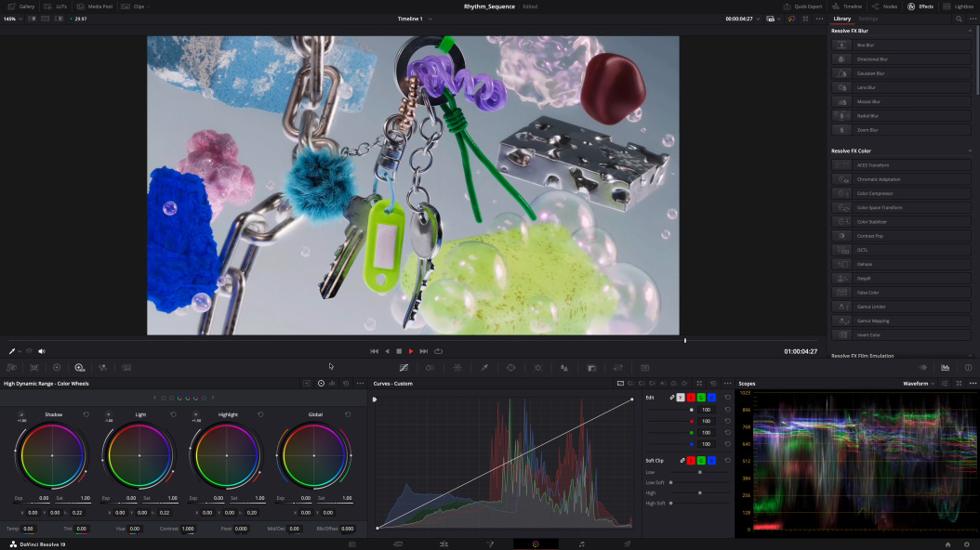Switch to the Fairlight page
This screenshot has height=550, width=980.
pos(581,543)
